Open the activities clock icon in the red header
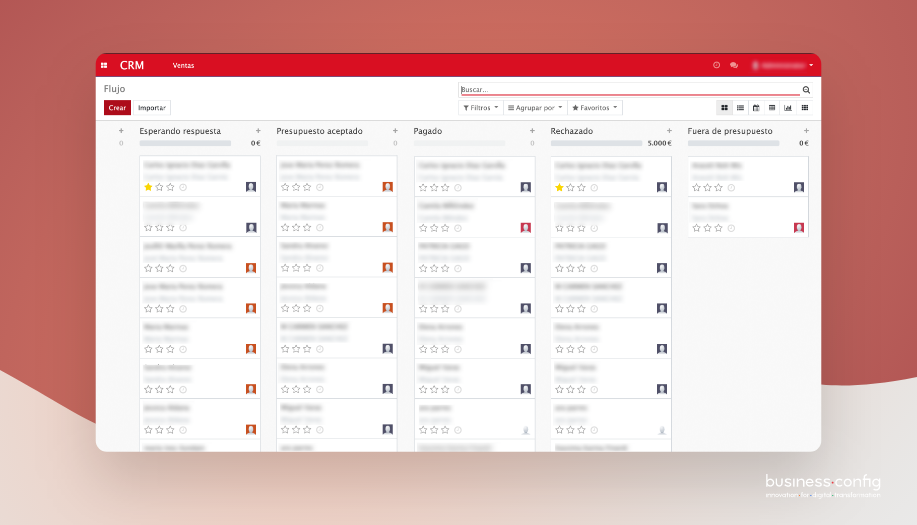917x525 pixels. click(x=716, y=65)
